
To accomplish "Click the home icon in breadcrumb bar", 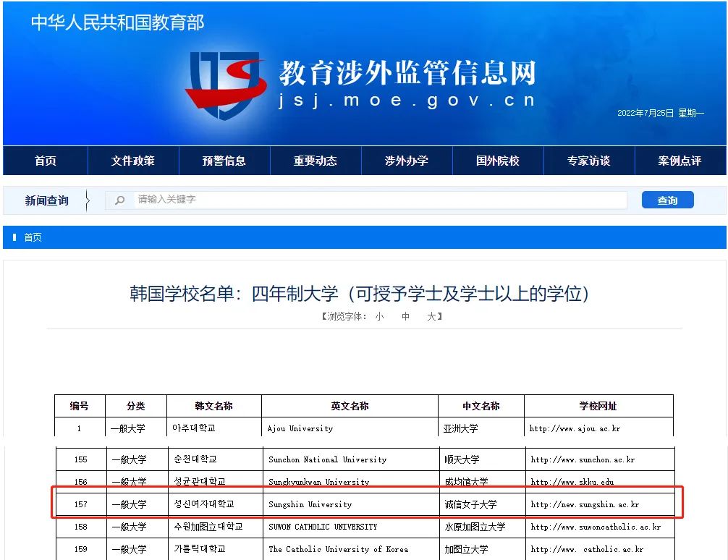I will coord(15,237).
